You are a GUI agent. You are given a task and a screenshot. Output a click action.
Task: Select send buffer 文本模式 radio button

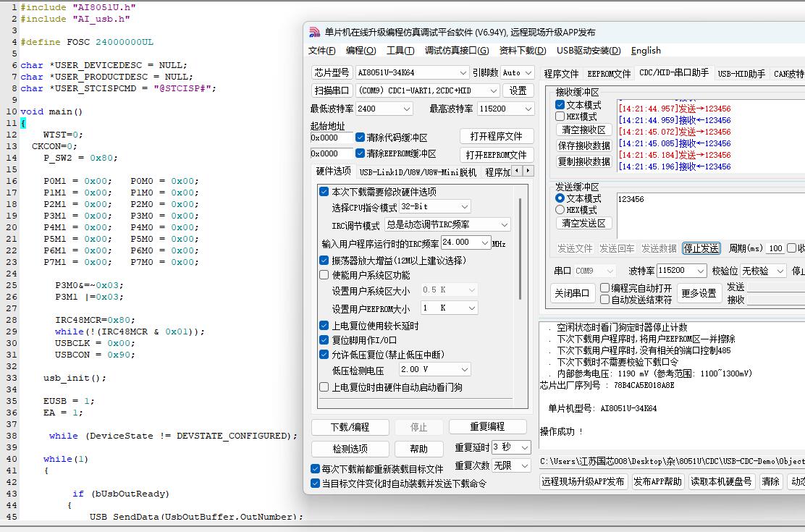[x=560, y=198]
